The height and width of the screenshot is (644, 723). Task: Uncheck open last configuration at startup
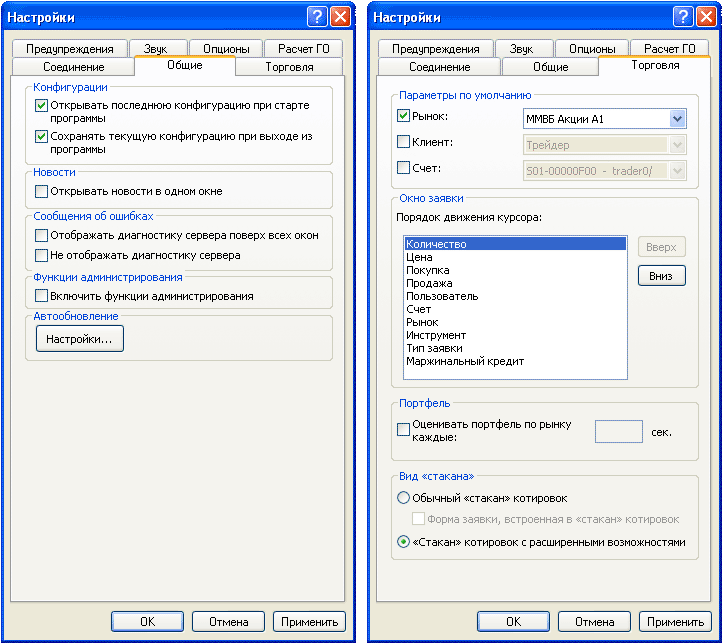tap(41, 106)
